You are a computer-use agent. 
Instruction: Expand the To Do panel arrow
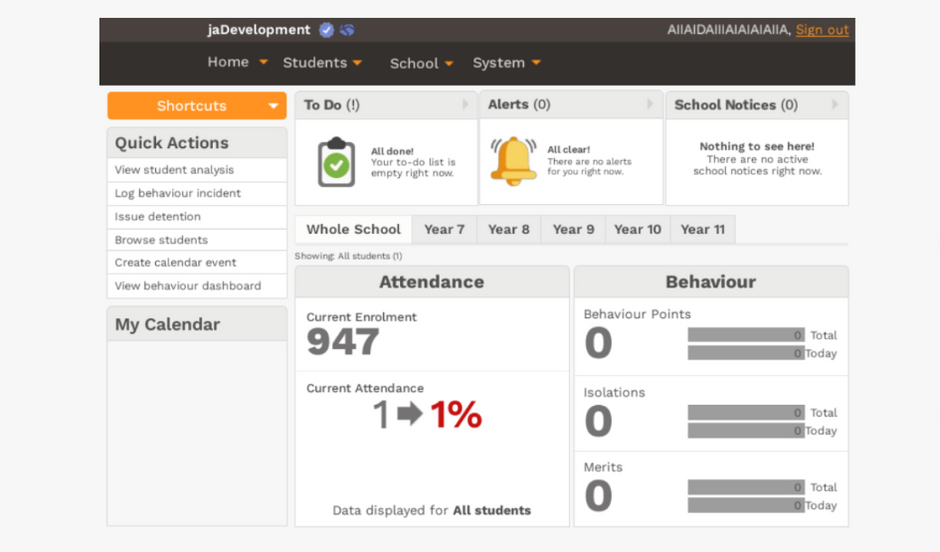pyautogui.click(x=465, y=105)
